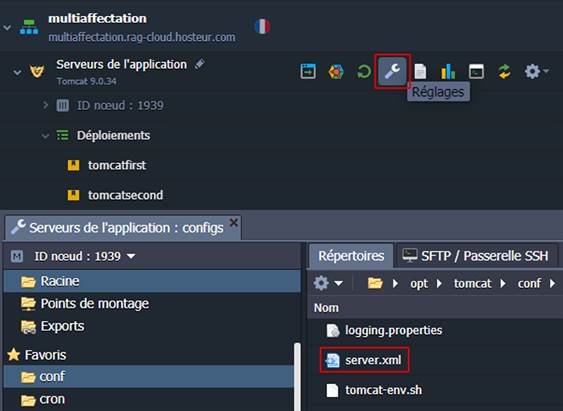Open the Web SSH terminal icon

point(476,71)
